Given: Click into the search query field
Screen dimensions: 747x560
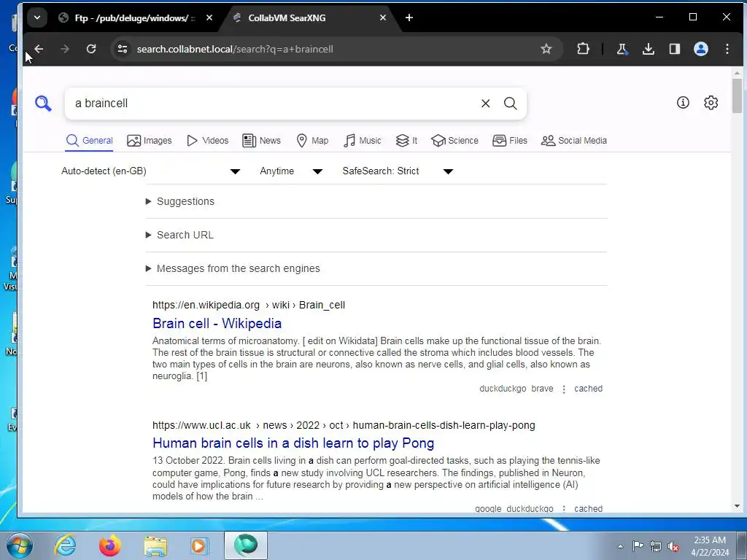Looking at the screenshot, I should pyautogui.click(x=274, y=104).
